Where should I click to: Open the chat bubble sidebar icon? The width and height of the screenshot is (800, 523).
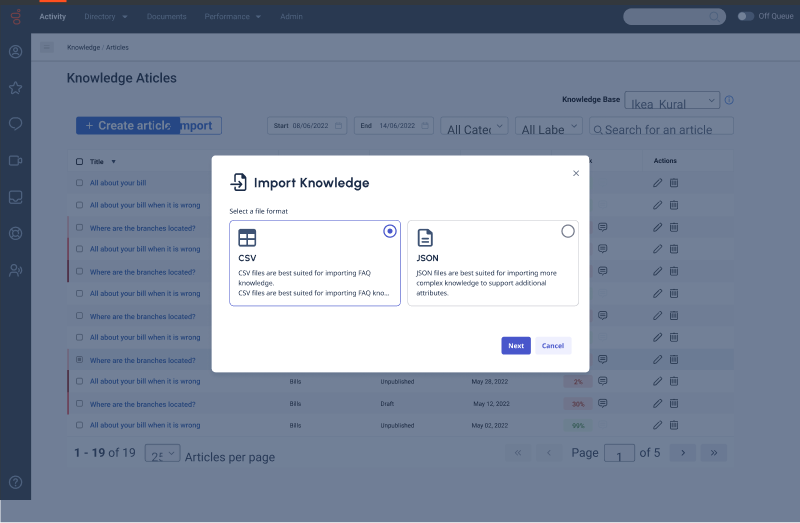pyautogui.click(x=16, y=124)
